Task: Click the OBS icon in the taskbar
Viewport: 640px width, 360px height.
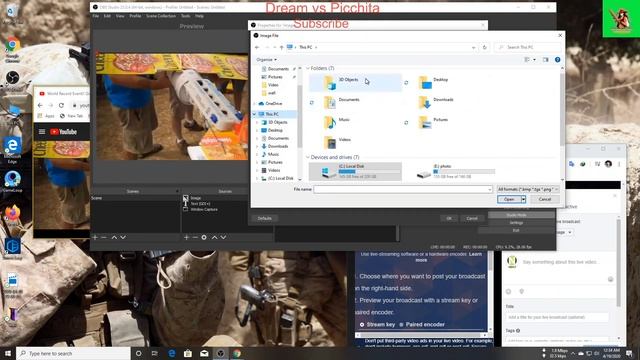Action: click(220, 353)
